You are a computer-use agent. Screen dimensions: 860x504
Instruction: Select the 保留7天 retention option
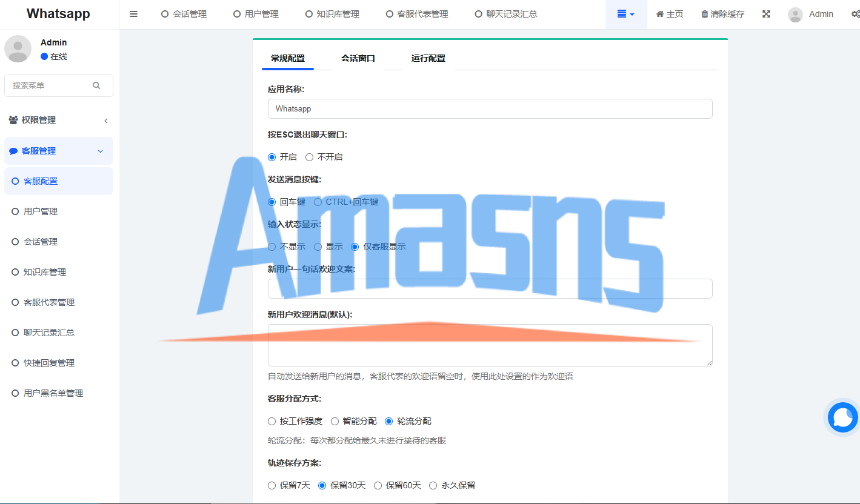[272, 485]
